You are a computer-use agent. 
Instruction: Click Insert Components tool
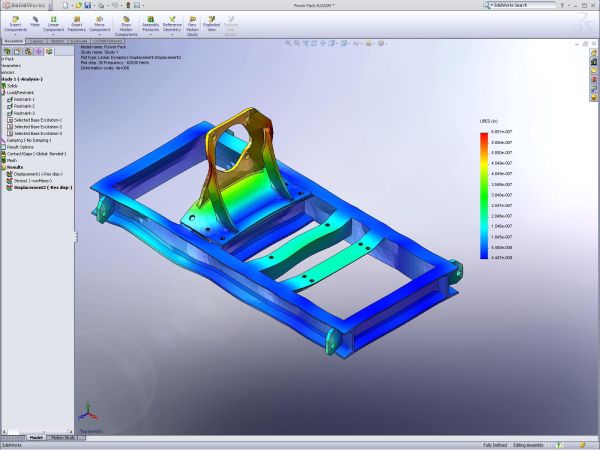(14, 22)
